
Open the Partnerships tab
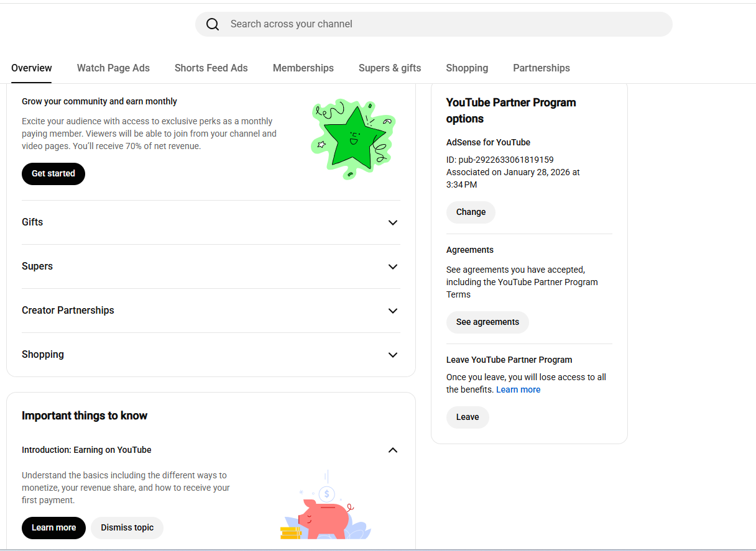click(542, 68)
